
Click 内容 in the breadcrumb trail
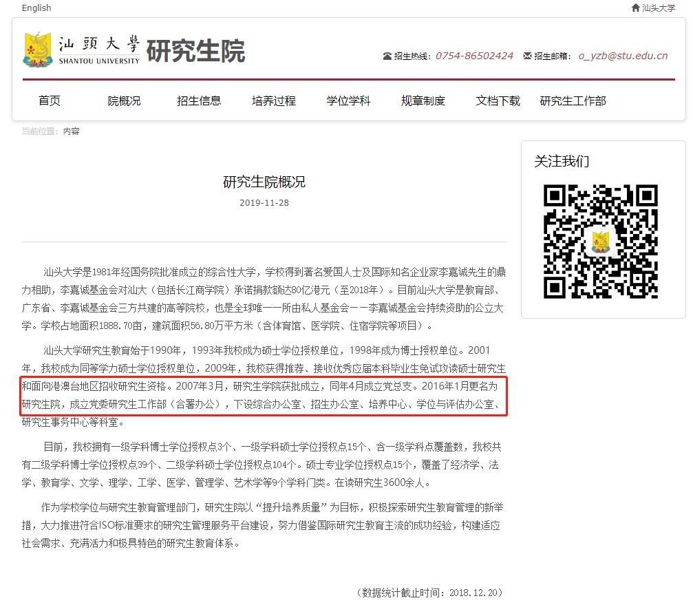[72, 131]
